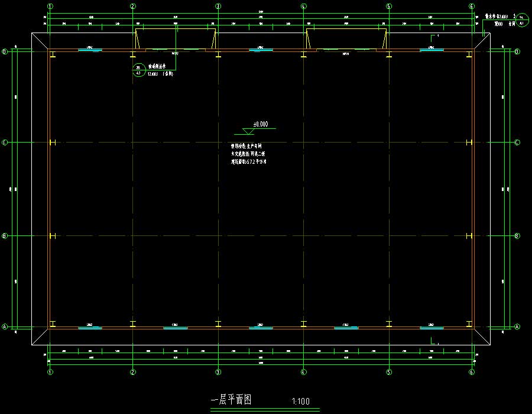Click cyan window on top wall between axes 1 and 2

pos(90,50)
